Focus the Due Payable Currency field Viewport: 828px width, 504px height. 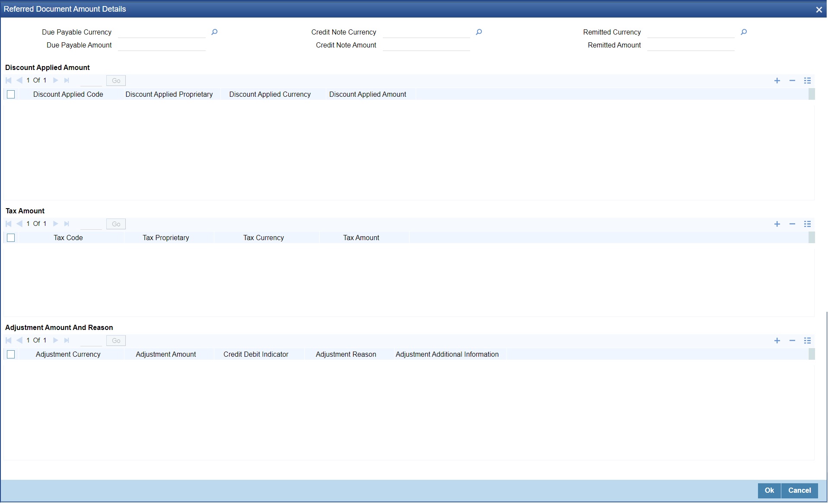(162, 32)
